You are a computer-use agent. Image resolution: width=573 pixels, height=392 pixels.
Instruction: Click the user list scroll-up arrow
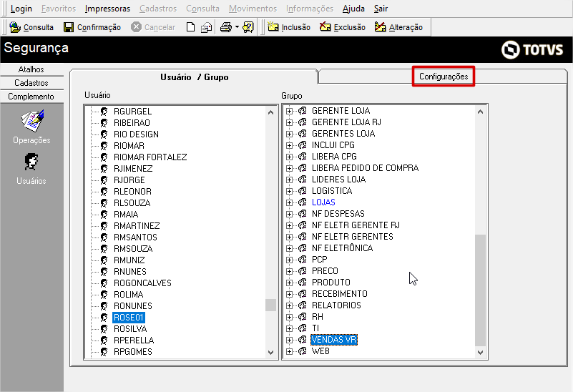tap(270, 112)
